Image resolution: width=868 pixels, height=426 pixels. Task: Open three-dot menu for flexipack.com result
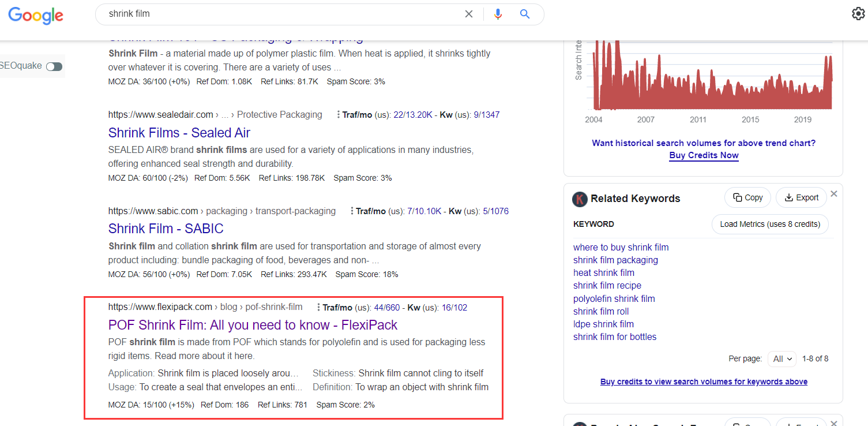(x=318, y=308)
